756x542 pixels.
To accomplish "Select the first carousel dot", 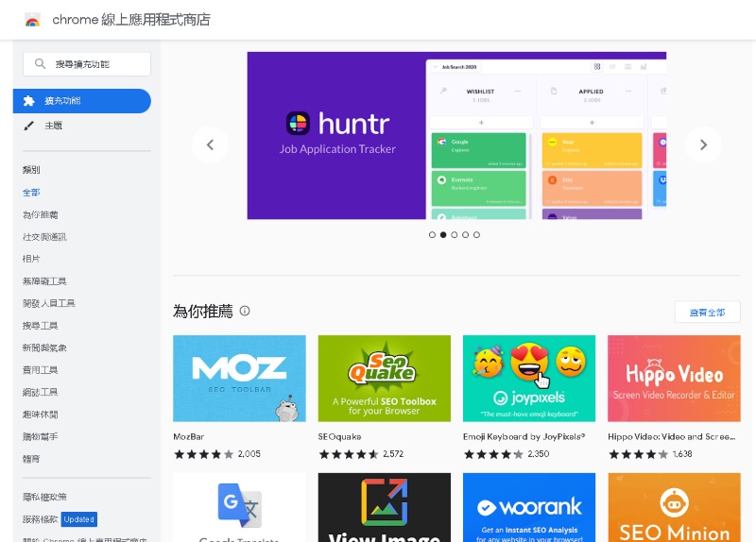I will (432, 234).
